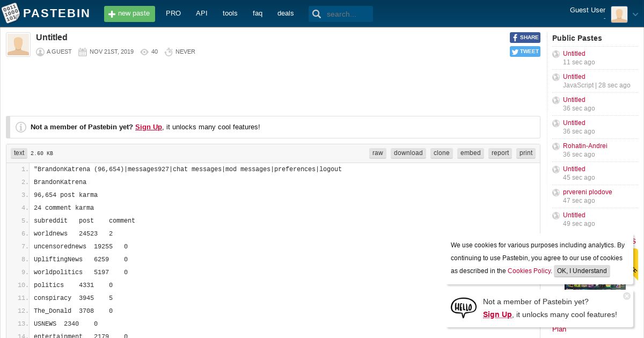644x338 pixels.
Task: Click the HELLO speech bubble icon
Action: click(x=463, y=308)
